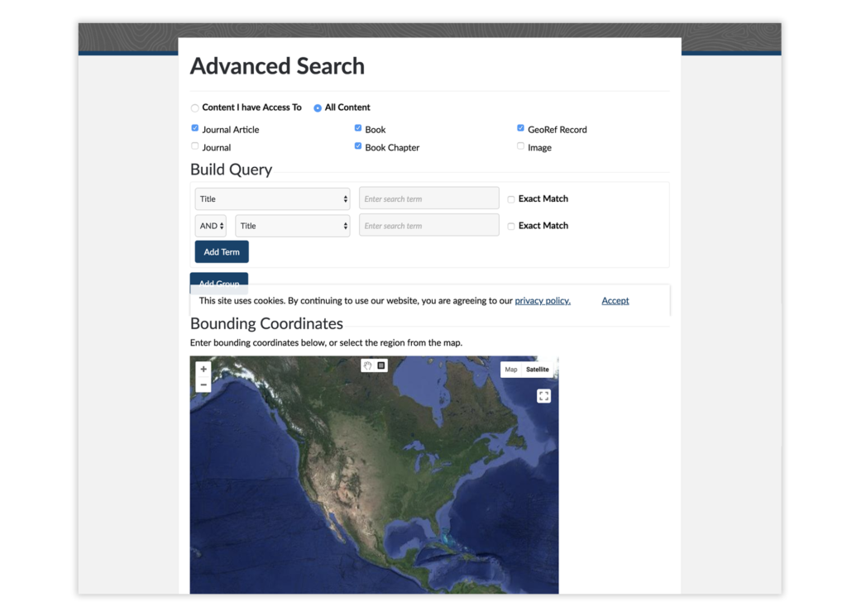The height and width of the screenshot is (616, 847).
Task: Uncheck the GeoRef Record checkbox
Action: [x=521, y=128]
